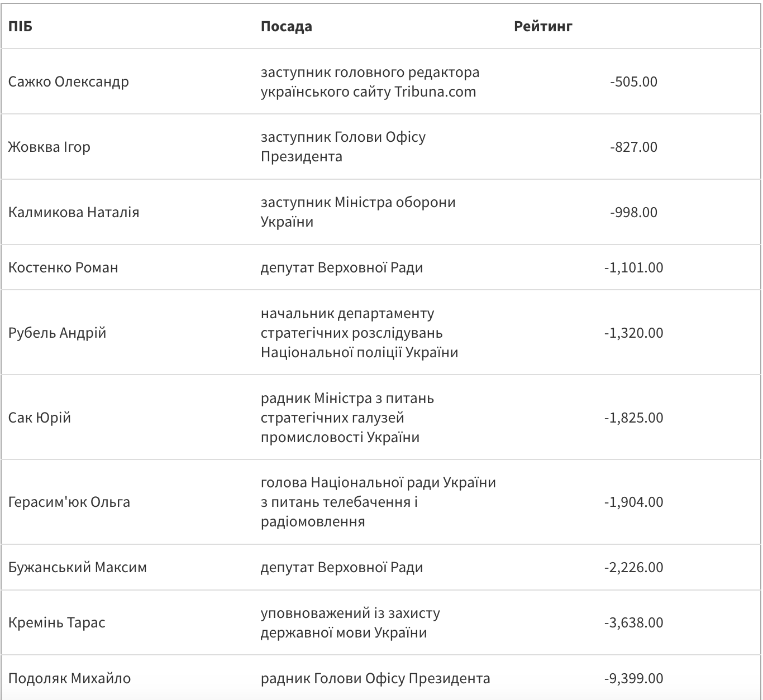
Task: Click on Подоляк Михайло name
Action: coord(69,678)
